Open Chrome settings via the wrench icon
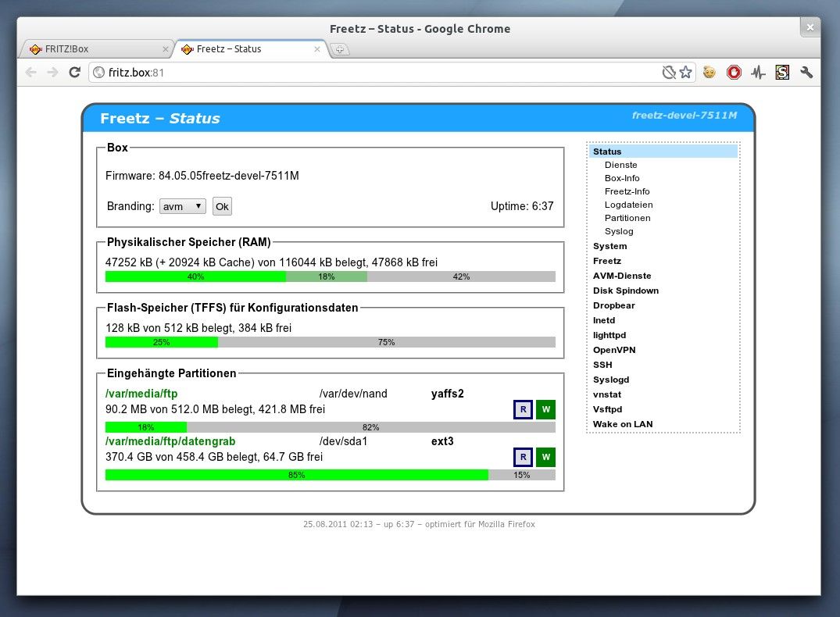840x617 pixels. [x=806, y=72]
